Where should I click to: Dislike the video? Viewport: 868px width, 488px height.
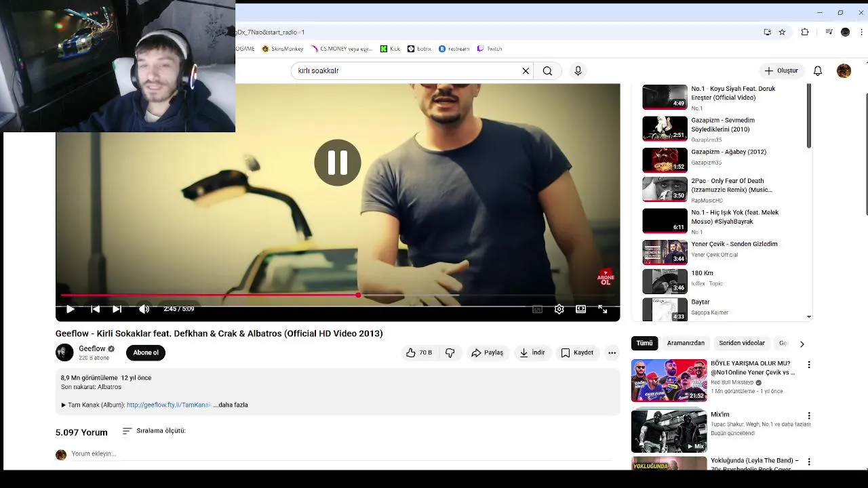click(x=450, y=352)
